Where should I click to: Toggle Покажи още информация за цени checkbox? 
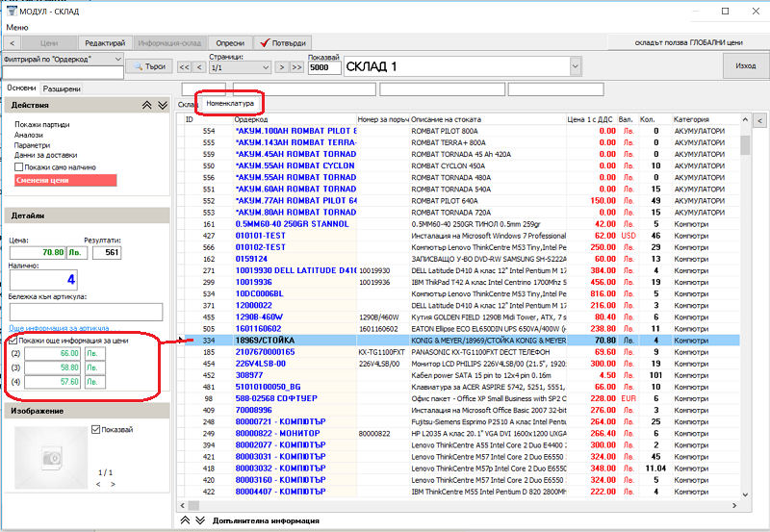[13, 341]
